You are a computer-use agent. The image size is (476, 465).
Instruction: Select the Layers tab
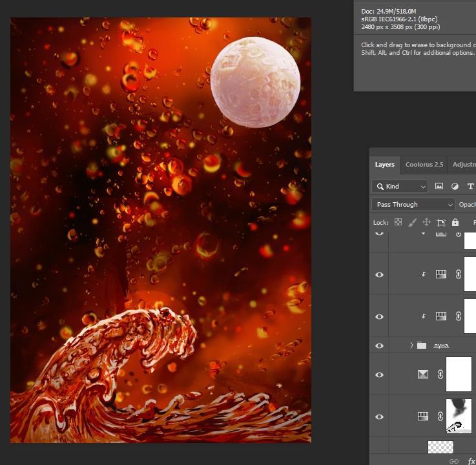[x=384, y=165]
